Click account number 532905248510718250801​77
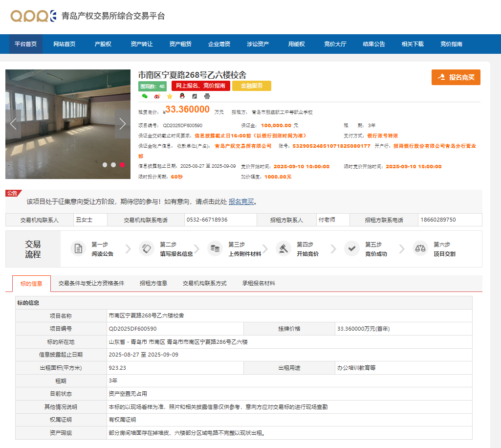The height and width of the screenshot is (448, 501). pos(331,146)
